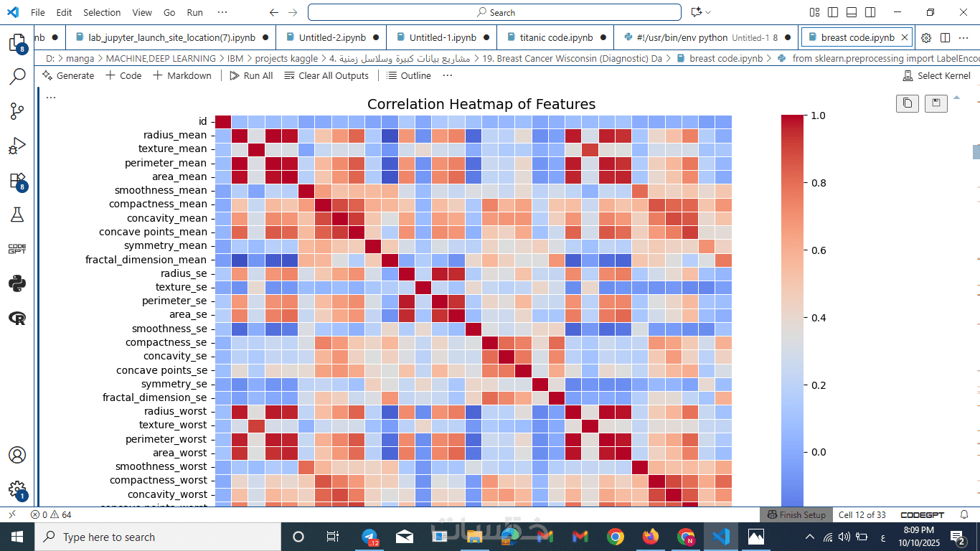This screenshot has height=551, width=980.
Task: Open the R extension sidebar view
Action: click(x=17, y=318)
